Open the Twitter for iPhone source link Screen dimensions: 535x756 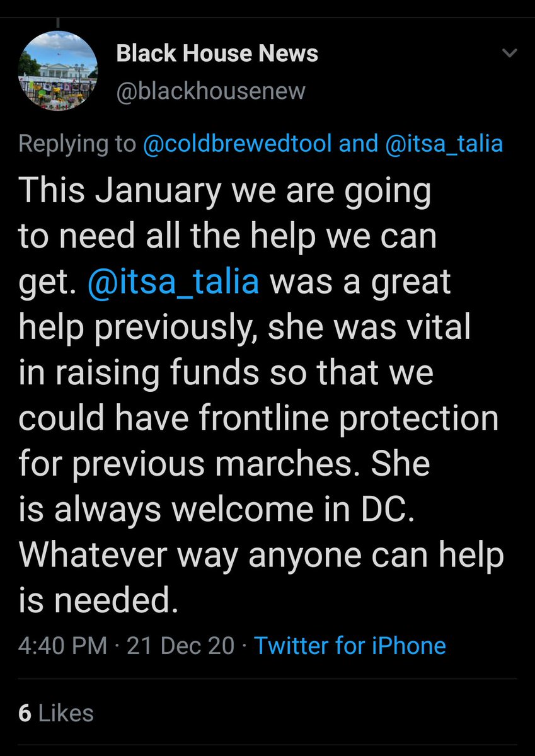350,645
